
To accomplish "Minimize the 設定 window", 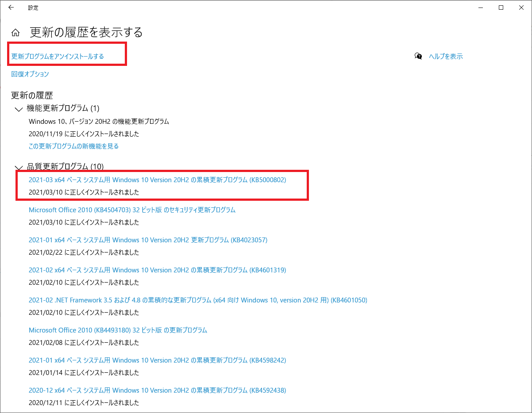I will tap(481, 8).
